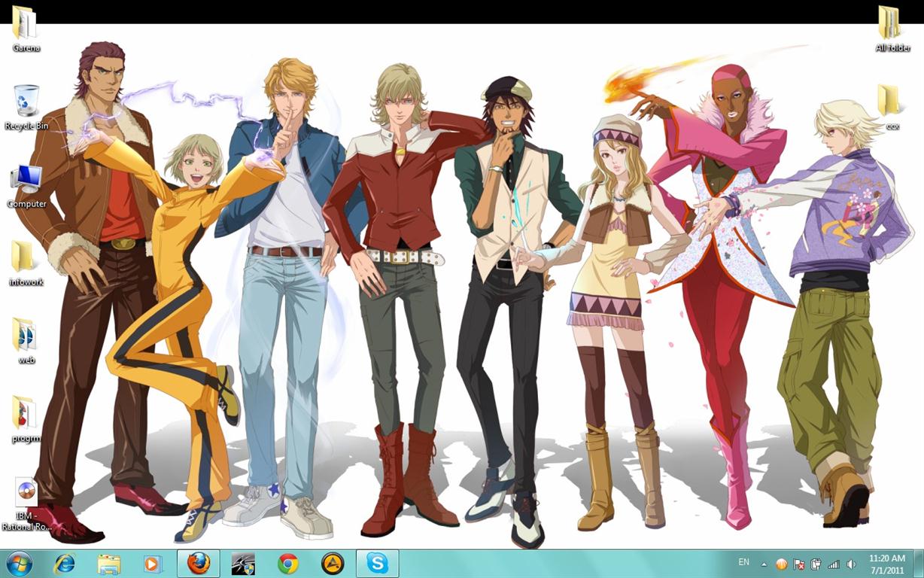Image resolution: width=924 pixels, height=578 pixels.
Task: Open the network signal tray icon
Action: [x=833, y=564]
